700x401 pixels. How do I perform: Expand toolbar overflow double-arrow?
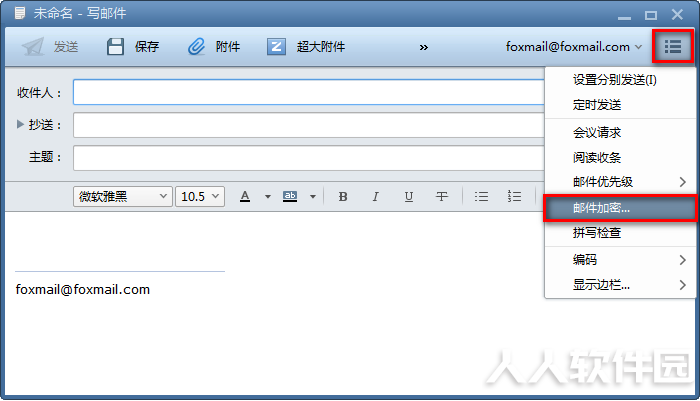coord(424,47)
